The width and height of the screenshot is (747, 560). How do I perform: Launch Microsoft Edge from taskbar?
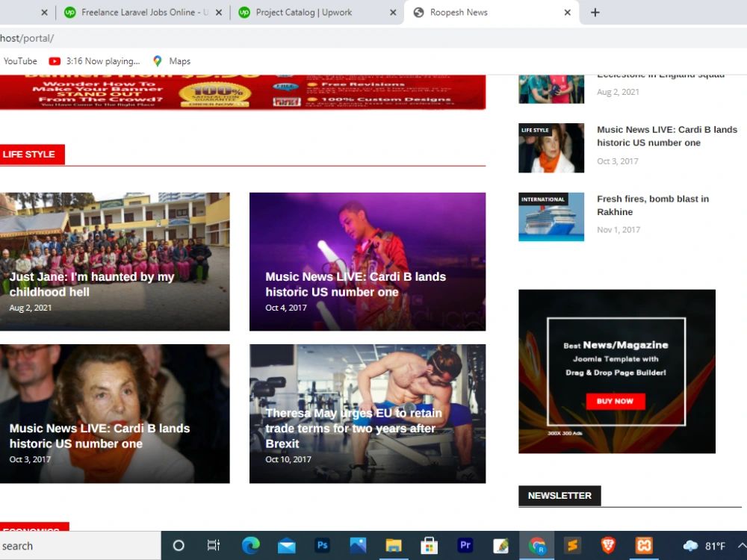[x=250, y=545]
